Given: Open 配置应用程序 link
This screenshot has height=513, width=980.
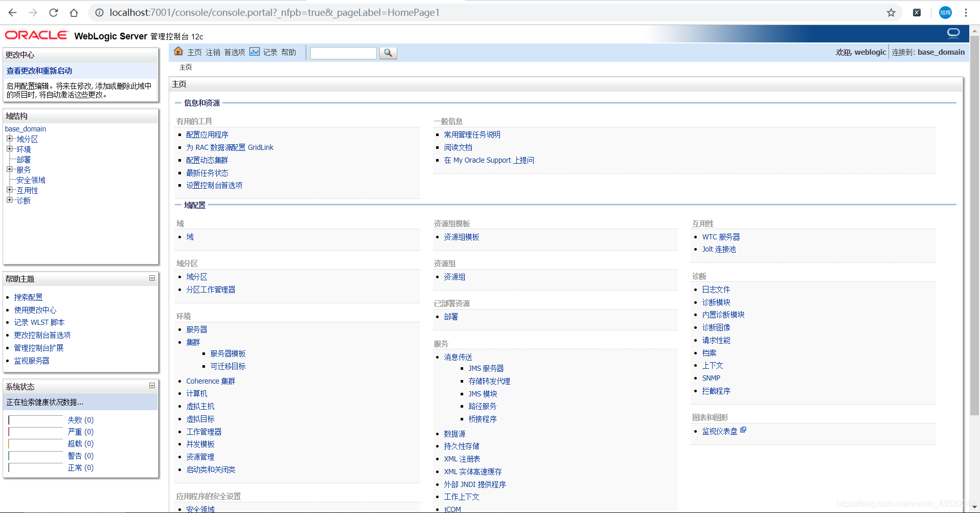Looking at the screenshot, I should (207, 135).
